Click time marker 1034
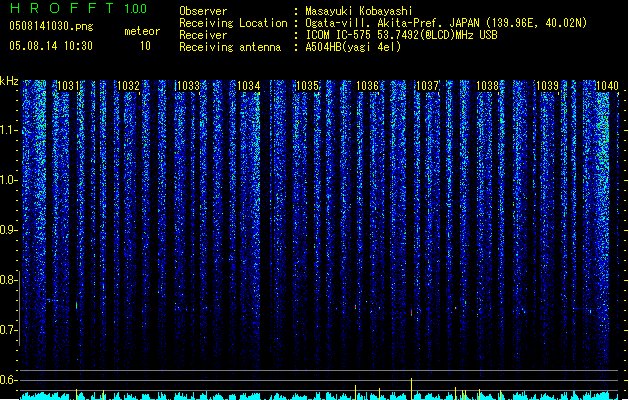This screenshot has height=400, width=629. (x=248, y=86)
